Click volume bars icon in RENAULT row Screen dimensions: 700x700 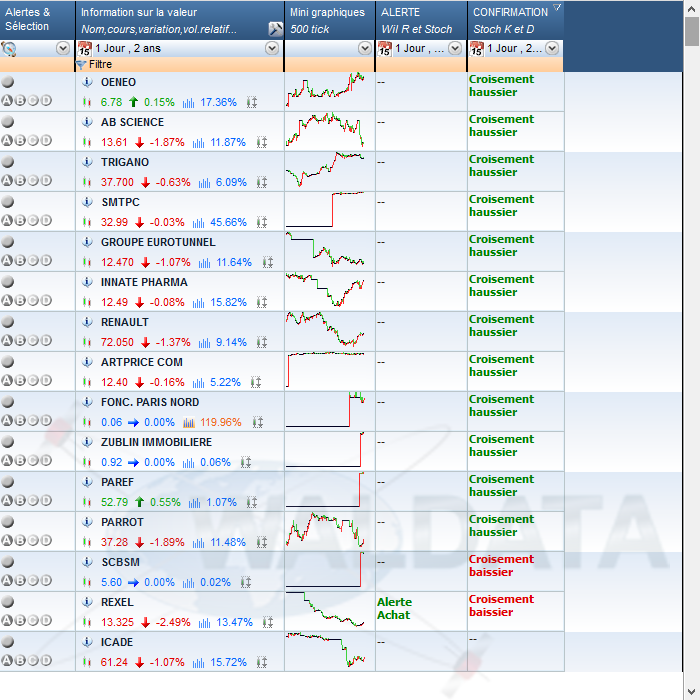pyautogui.click(x=204, y=342)
